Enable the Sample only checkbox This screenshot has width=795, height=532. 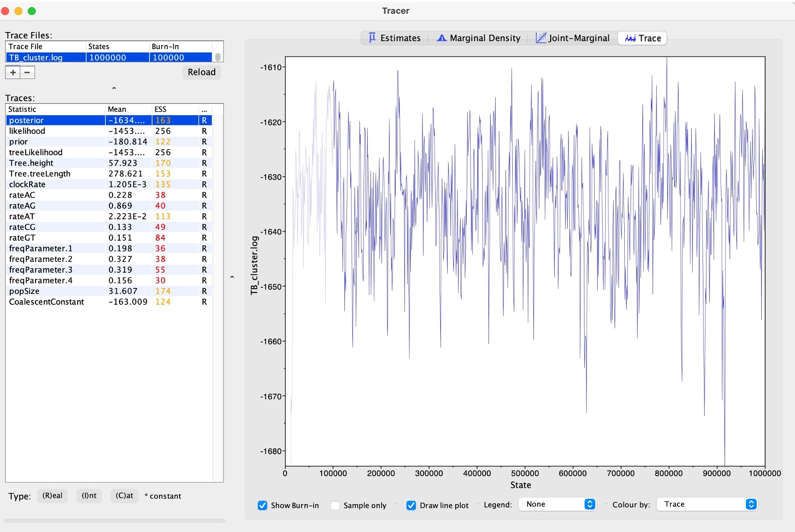335,505
